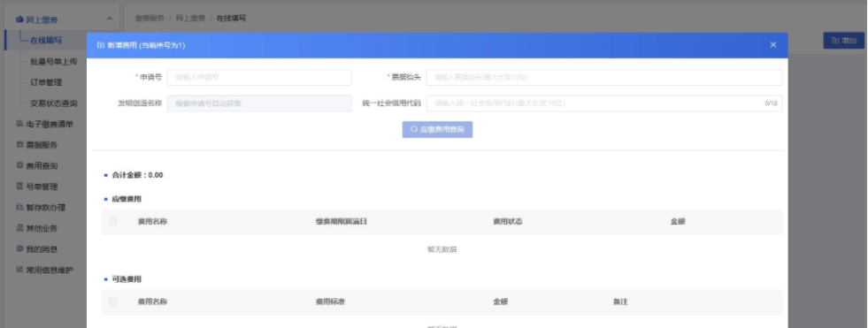
Task: Click 网上缴费 breadcrumb link
Action: pos(190,19)
